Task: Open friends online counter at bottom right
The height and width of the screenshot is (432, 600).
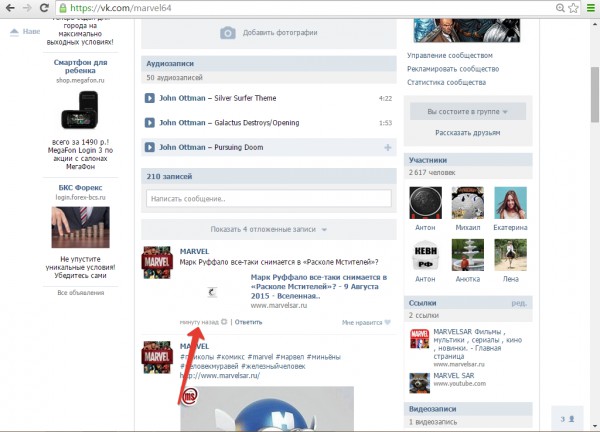Action: [567, 419]
